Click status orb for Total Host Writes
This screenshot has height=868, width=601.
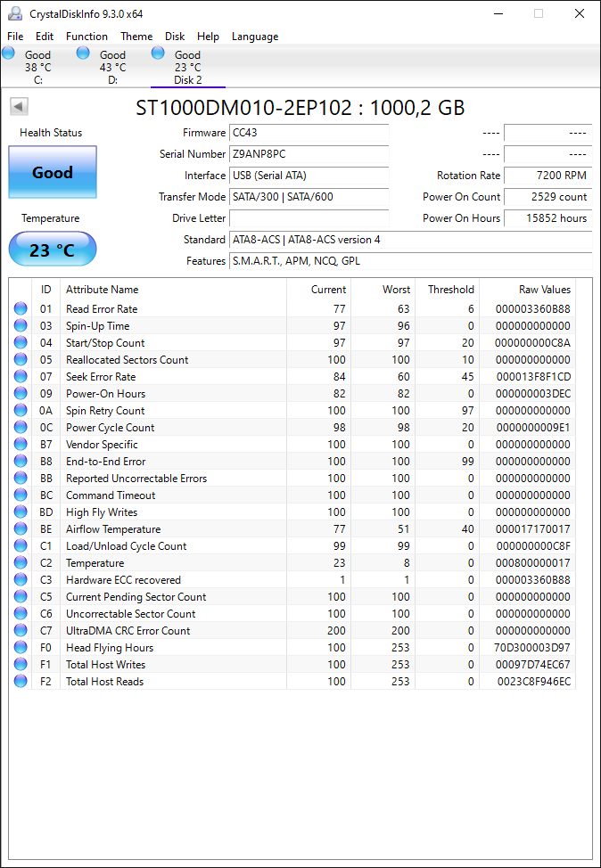pyautogui.click(x=21, y=664)
